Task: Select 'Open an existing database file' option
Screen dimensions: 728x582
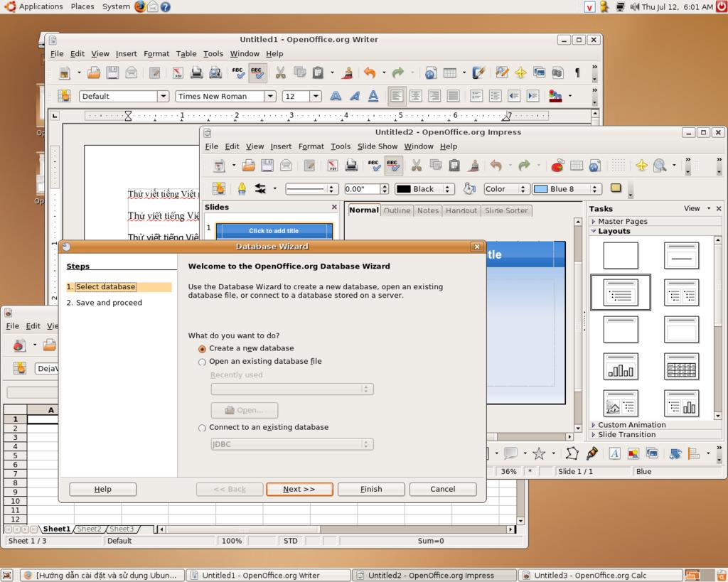Action: pos(203,362)
